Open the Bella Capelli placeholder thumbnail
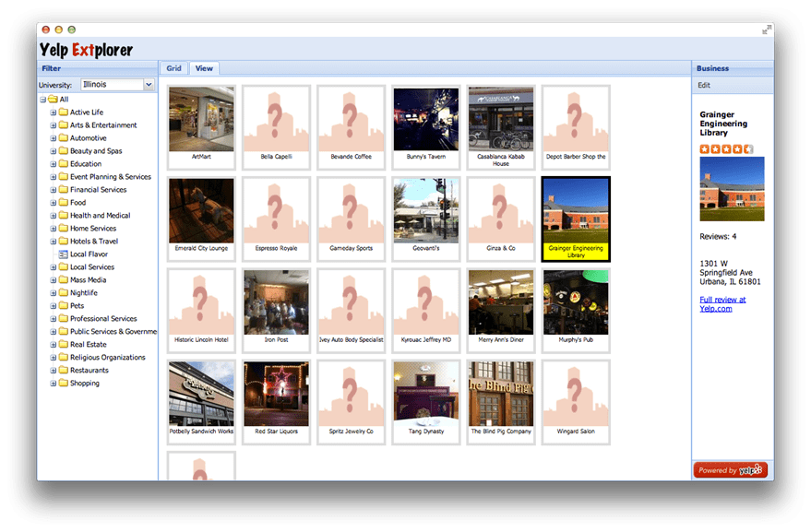811x532 pixels. [x=276, y=127]
